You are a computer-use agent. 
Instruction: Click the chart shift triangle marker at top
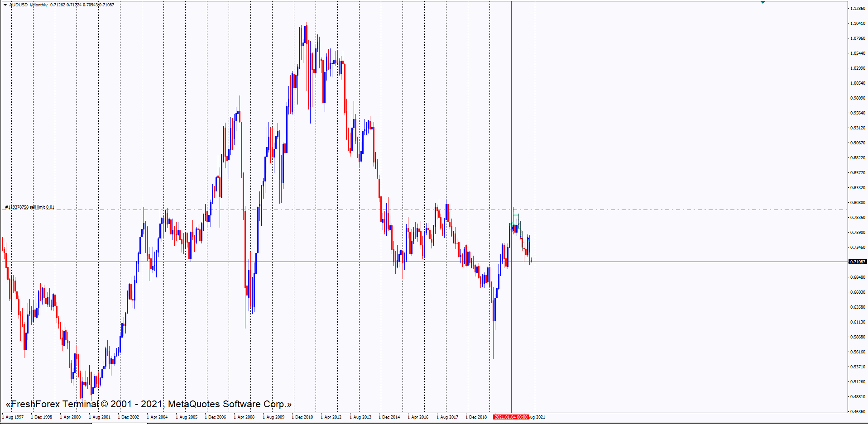[x=762, y=2]
